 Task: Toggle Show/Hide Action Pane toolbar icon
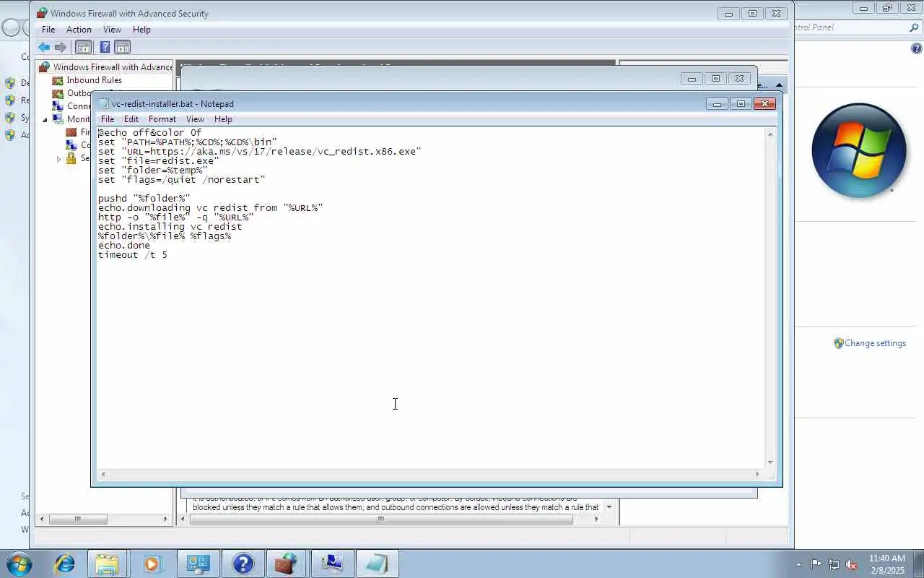click(123, 48)
